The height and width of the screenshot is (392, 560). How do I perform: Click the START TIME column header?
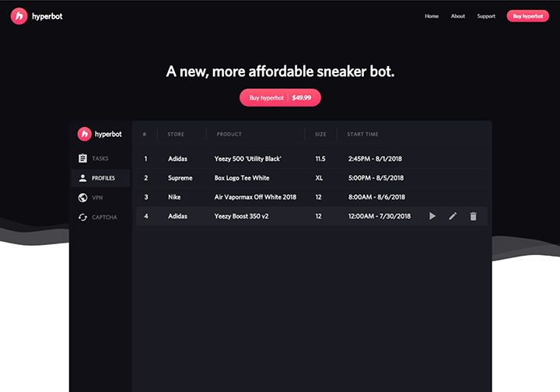tap(362, 135)
